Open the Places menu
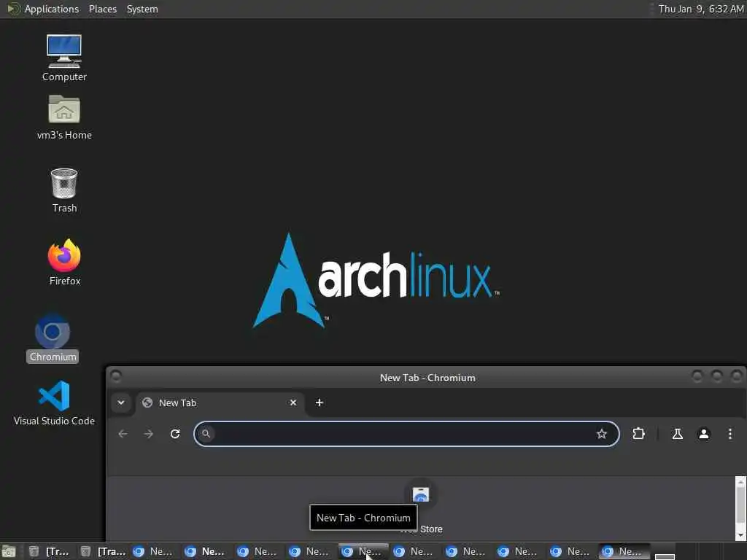 (x=102, y=9)
